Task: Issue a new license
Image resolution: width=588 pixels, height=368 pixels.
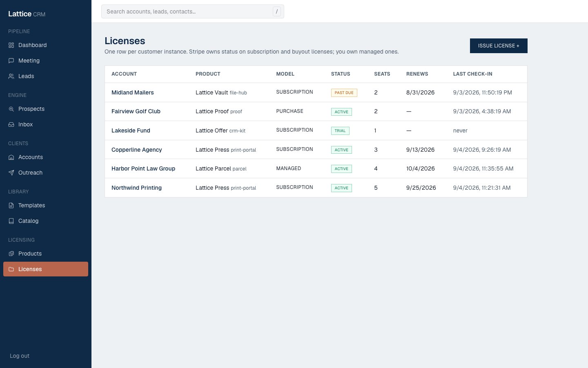Action: 499,46
